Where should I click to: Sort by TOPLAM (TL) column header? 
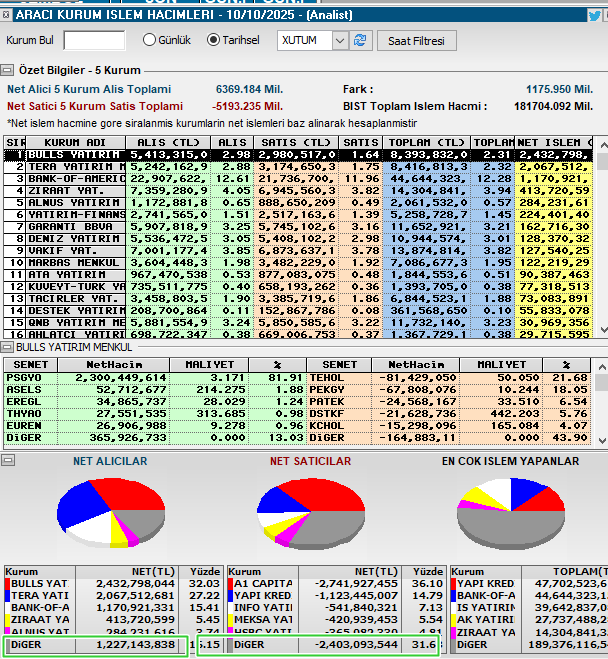pyautogui.click(x=426, y=142)
